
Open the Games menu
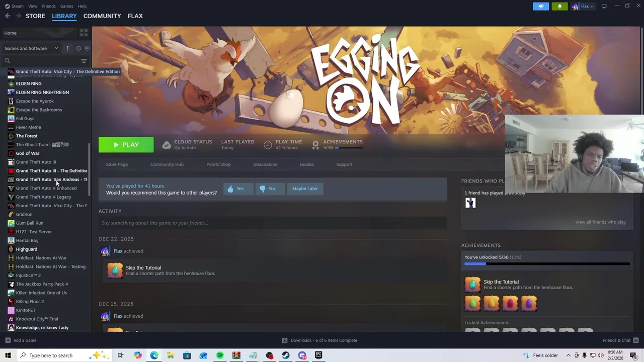[x=66, y=6]
